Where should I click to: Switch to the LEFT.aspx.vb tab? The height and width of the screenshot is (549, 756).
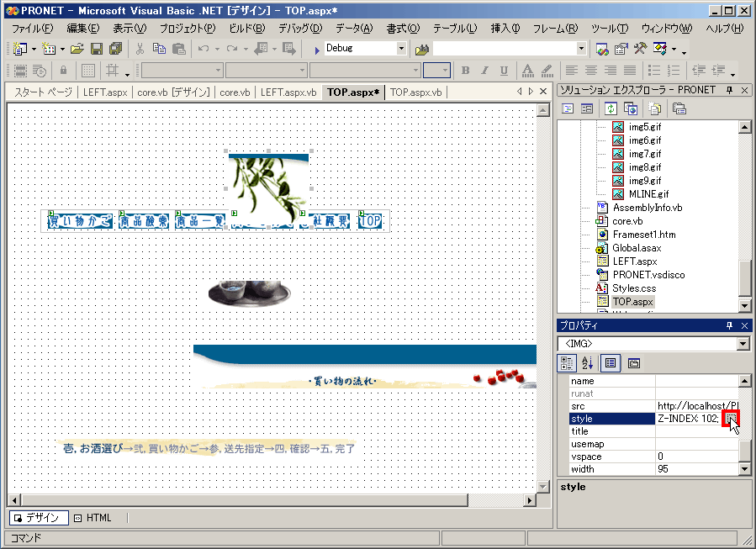coord(288,92)
